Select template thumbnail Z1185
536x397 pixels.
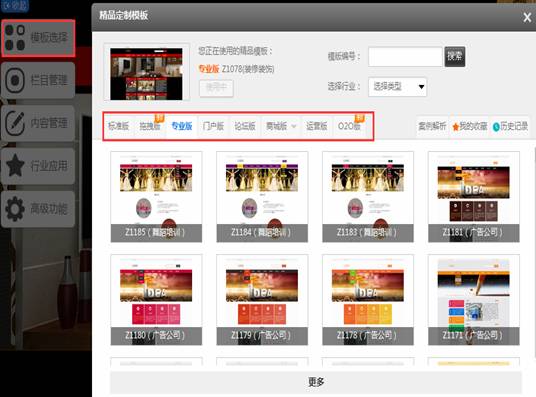tap(156, 197)
